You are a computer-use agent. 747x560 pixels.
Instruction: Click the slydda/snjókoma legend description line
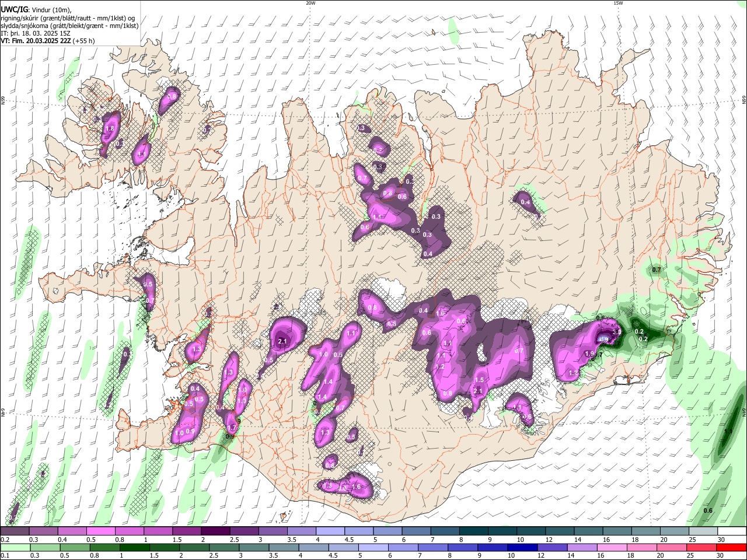(69, 26)
